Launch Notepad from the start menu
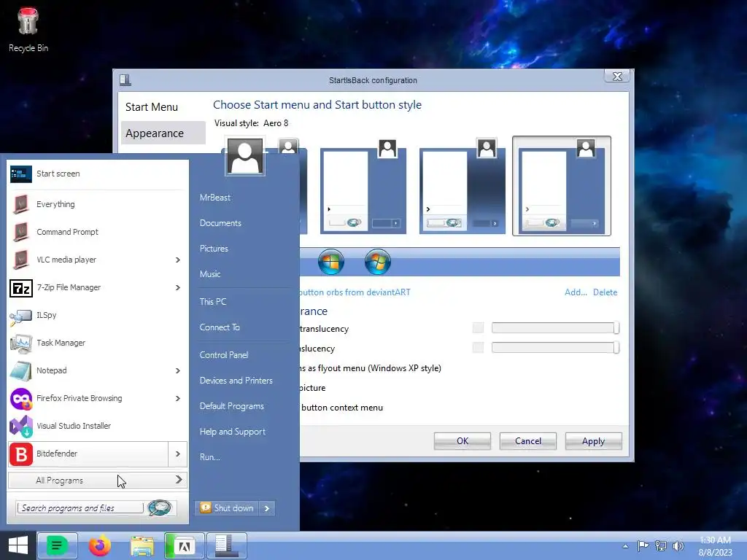Screen dimensions: 747x560 point(88,370)
